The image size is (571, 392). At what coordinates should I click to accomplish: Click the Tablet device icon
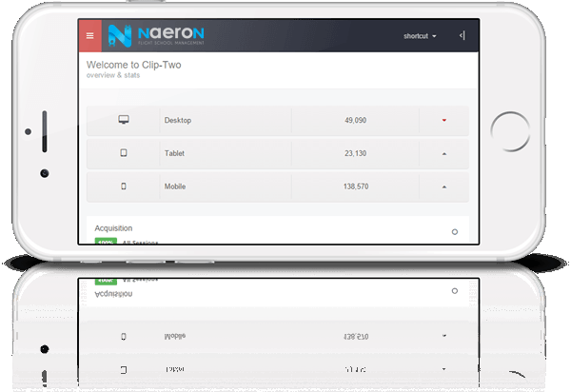(124, 153)
